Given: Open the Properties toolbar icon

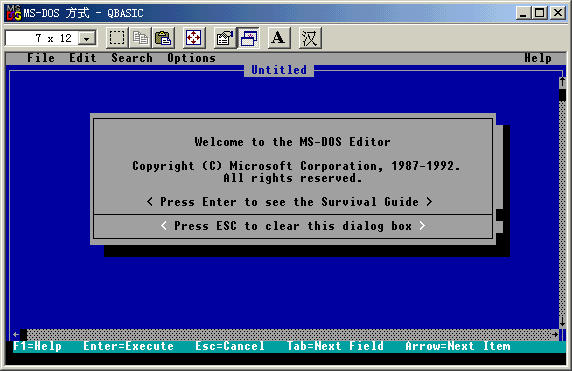Looking at the screenshot, I should (225, 38).
